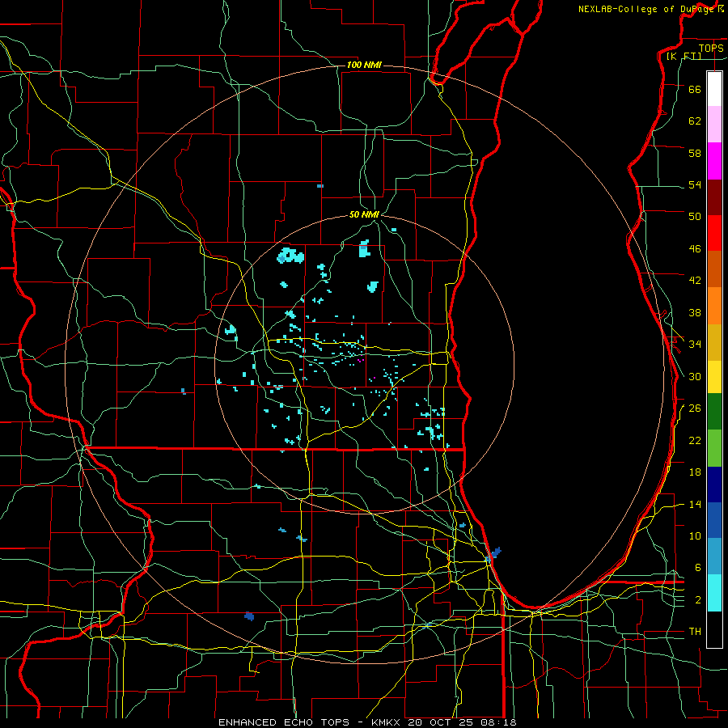Pick the mustard gold legend swatch
Viewport: 728px width, 728px height.
click(714, 342)
